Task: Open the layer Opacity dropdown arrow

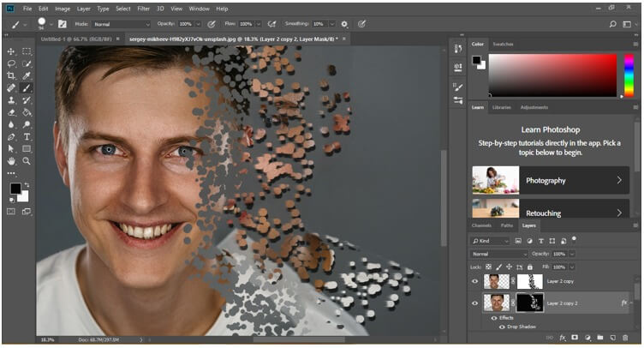Action: point(572,254)
